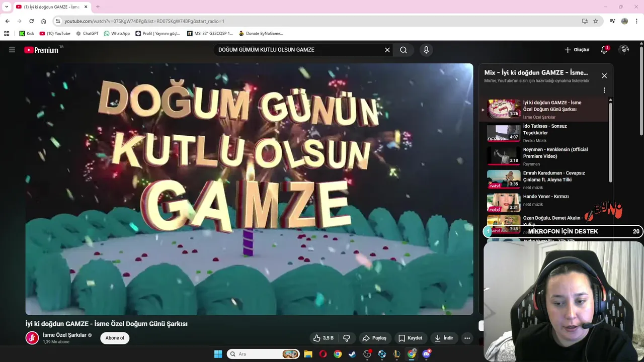Open the Mix playlist three-dot options
The width and height of the screenshot is (644, 362).
tap(604, 90)
